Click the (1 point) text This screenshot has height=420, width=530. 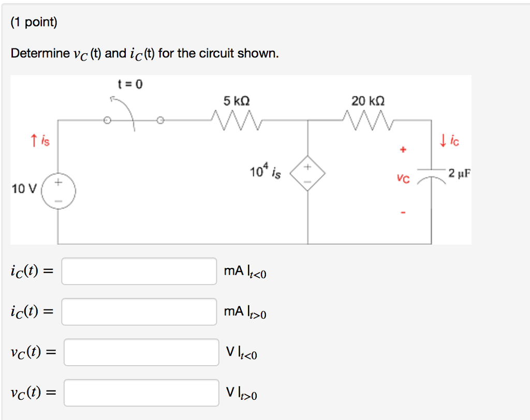34,22
